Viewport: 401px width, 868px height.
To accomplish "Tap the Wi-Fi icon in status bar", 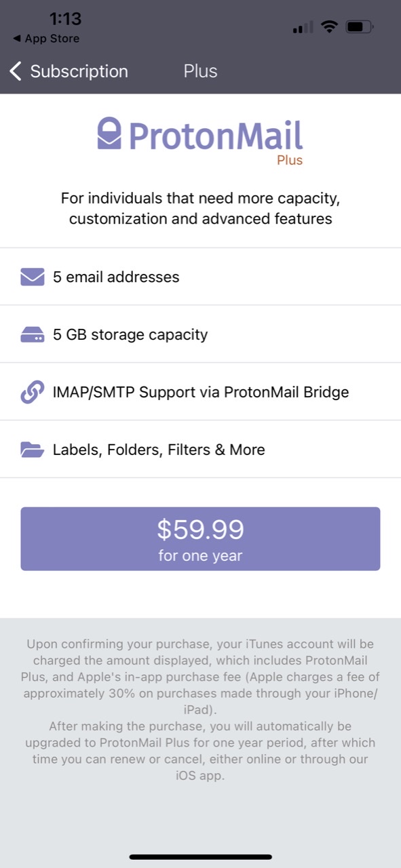I will point(329,27).
